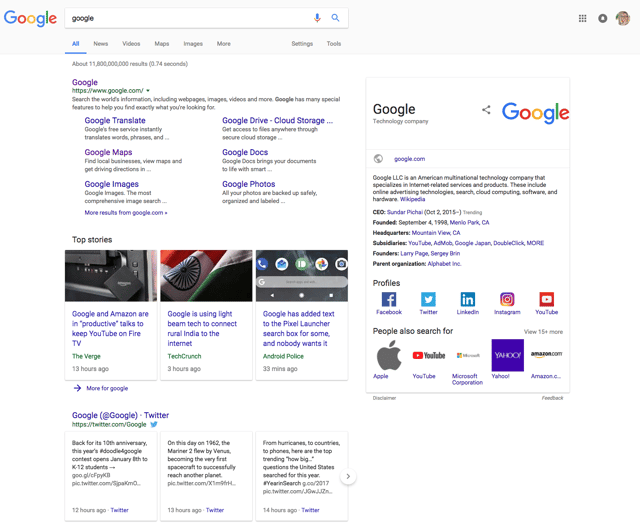The height and width of the screenshot is (531, 640).
Task: Open Google's LinkedIn profile icon
Action: (x=468, y=300)
